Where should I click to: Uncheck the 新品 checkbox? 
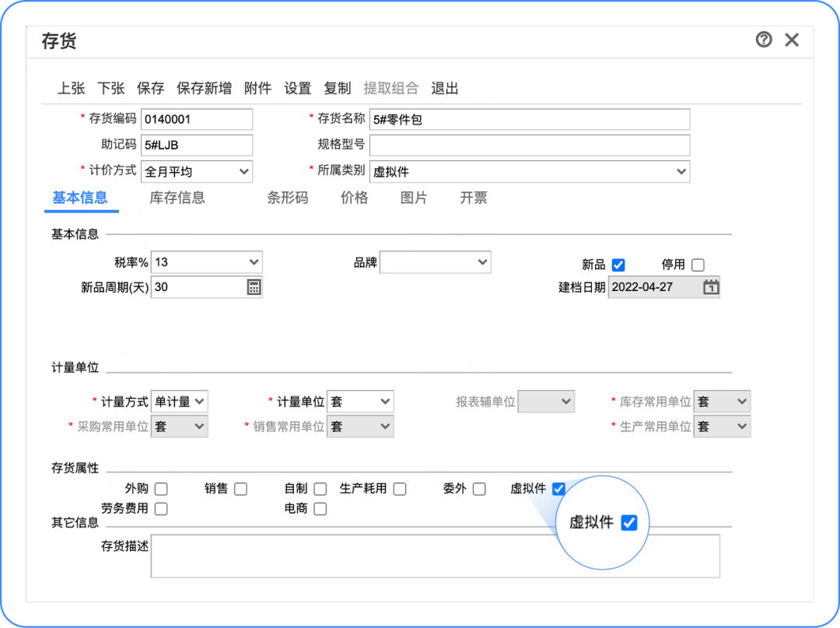[x=618, y=265]
